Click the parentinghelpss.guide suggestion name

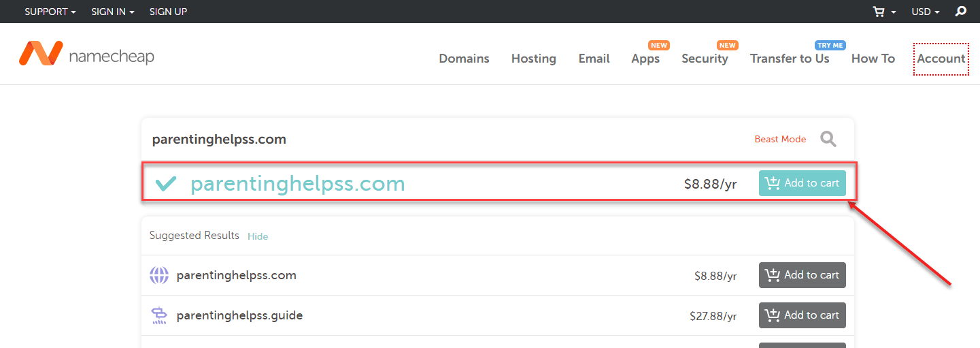point(239,315)
